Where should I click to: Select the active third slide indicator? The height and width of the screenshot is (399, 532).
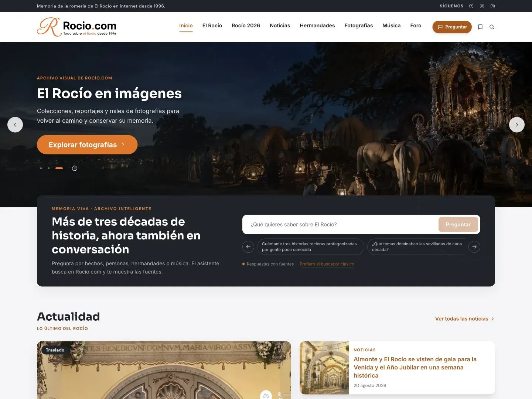59,168
